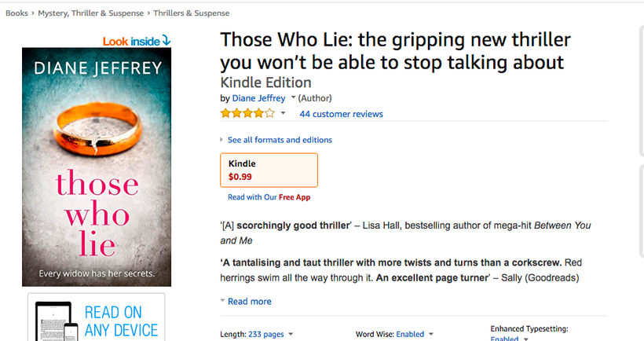
Task: Click Read with Our Free App link
Action: [269, 197]
